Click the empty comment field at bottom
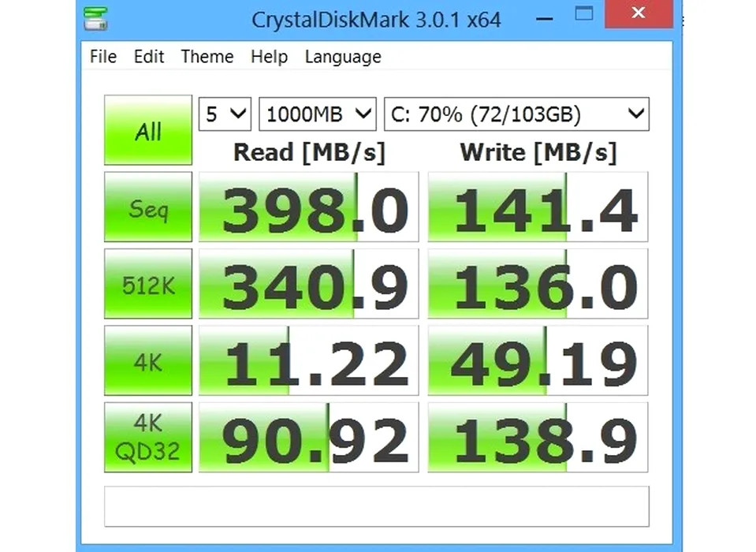This screenshot has height=552, width=756. tap(377, 505)
